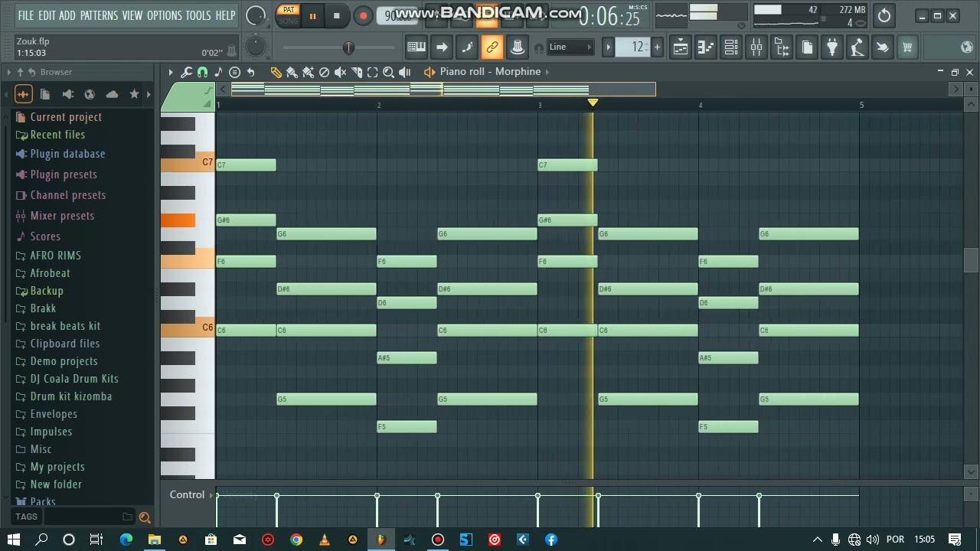Open the Recent files browser item
Viewport: 980px width, 551px height.
[57, 135]
